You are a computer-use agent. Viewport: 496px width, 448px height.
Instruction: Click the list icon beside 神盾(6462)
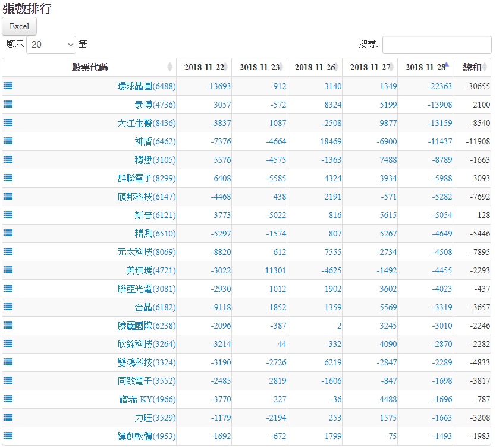[8, 141]
